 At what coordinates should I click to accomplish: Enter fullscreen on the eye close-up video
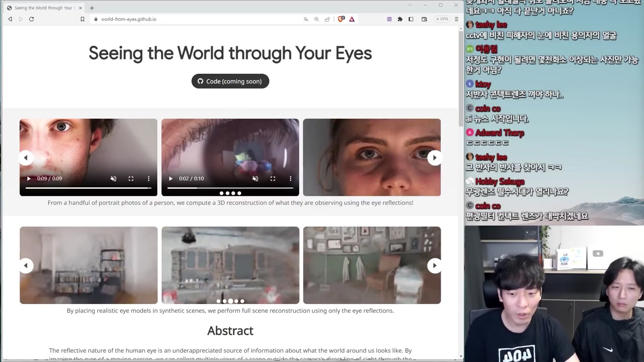tap(273, 179)
